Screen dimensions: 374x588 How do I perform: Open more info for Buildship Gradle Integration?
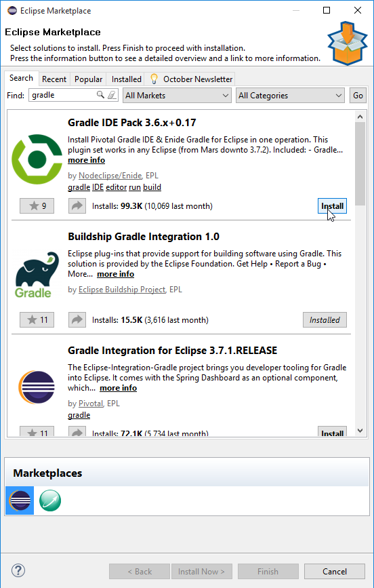click(115, 274)
